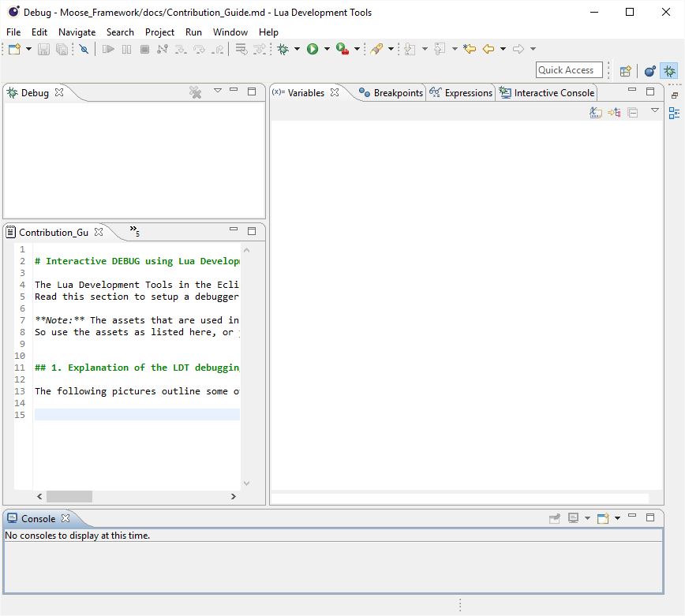Open a new console in the Console view
Viewport: 685px width, 616px height.
(x=603, y=517)
